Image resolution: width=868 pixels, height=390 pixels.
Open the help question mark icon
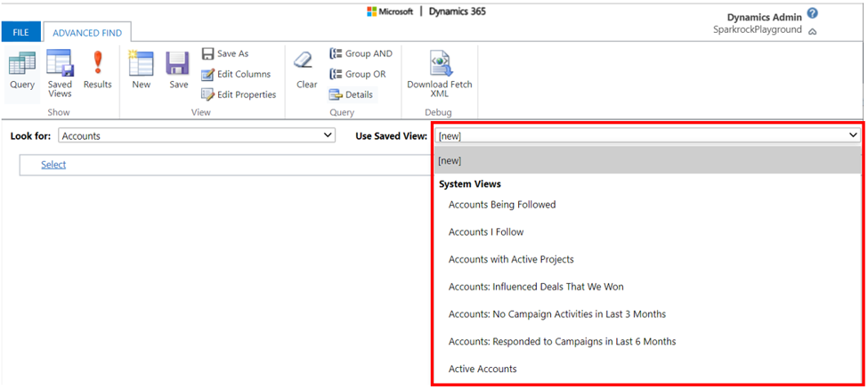(812, 13)
